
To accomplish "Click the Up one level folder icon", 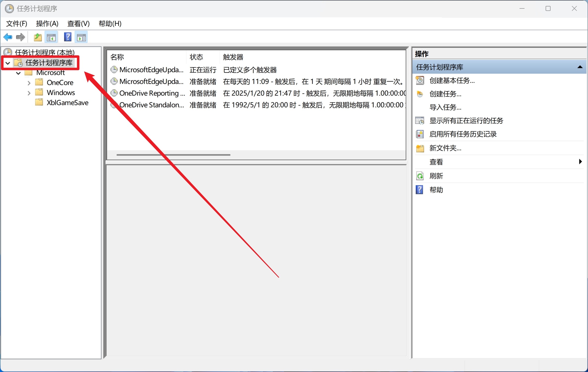I will tap(38, 37).
